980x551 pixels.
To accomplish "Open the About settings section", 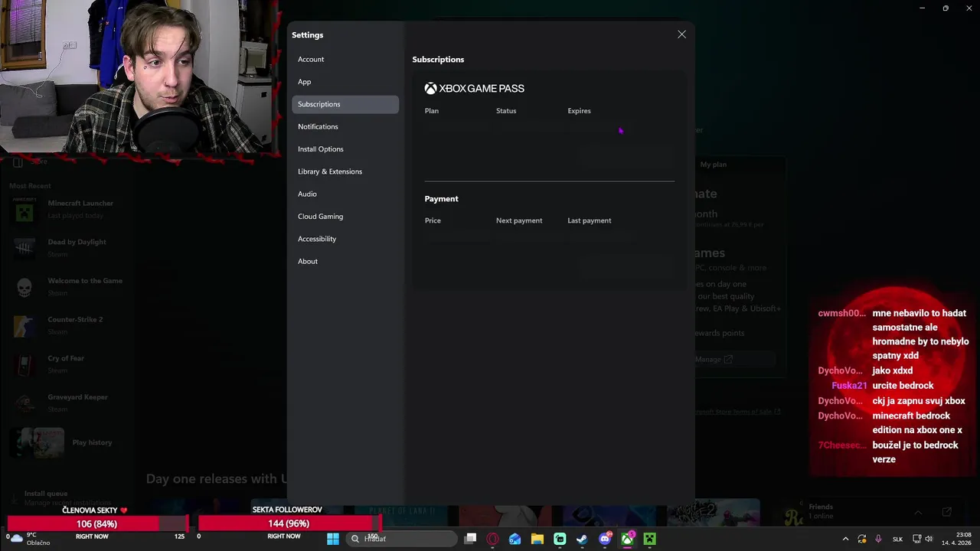I will (x=345, y=261).
